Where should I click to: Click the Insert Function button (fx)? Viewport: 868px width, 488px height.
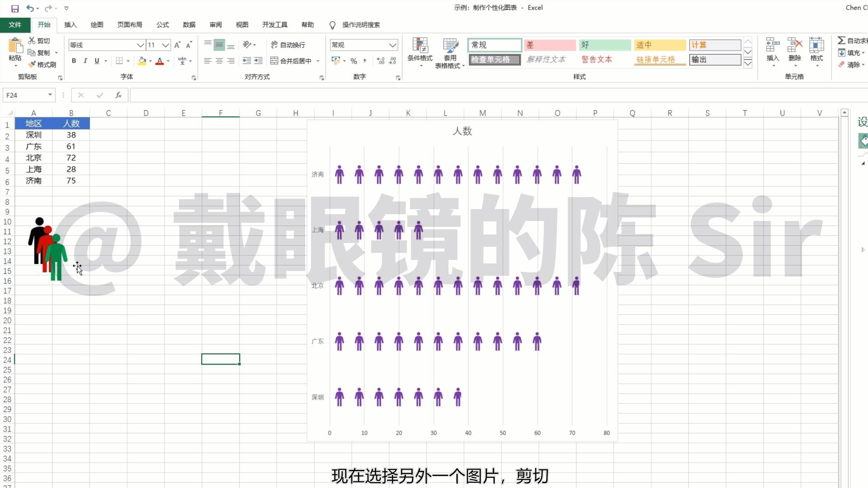pyautogui.click(x=118, y=95)
